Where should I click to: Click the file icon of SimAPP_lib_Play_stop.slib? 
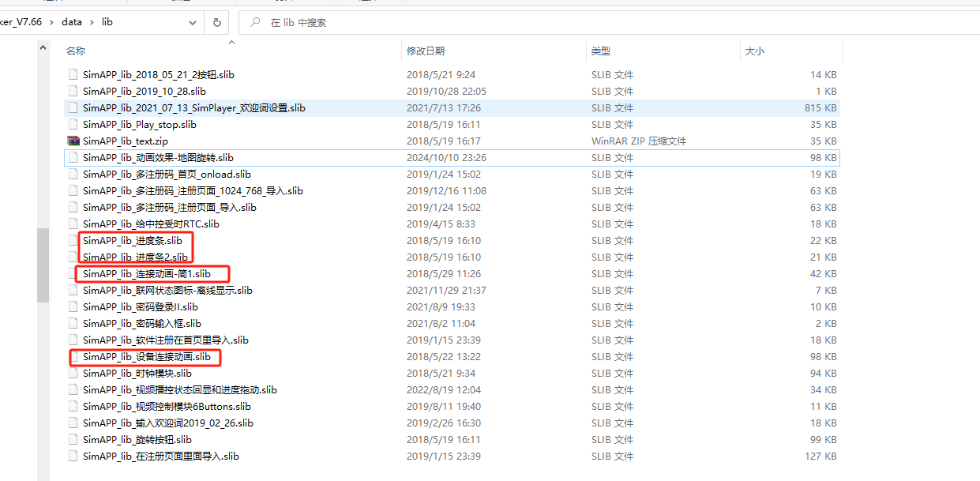tap(73, 125)
